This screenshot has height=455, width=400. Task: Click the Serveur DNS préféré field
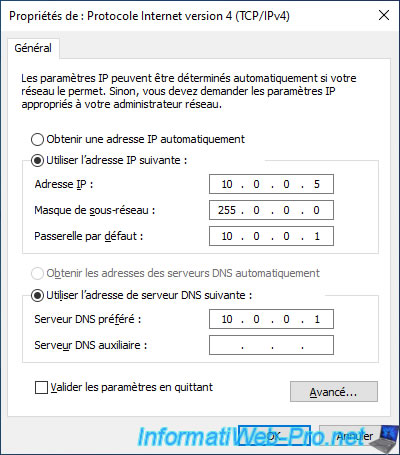tap(271, 319)
